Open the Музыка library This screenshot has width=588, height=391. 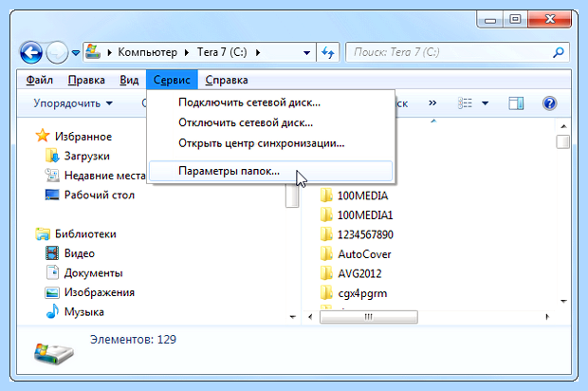(84, 312)
